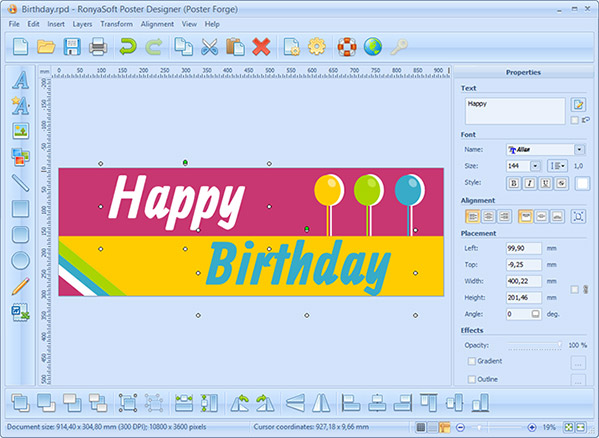This screenshot has width=599, height=438.
Task: Open the line spacing dropdown
Action: pyautogui.click(x=557, y=166)
